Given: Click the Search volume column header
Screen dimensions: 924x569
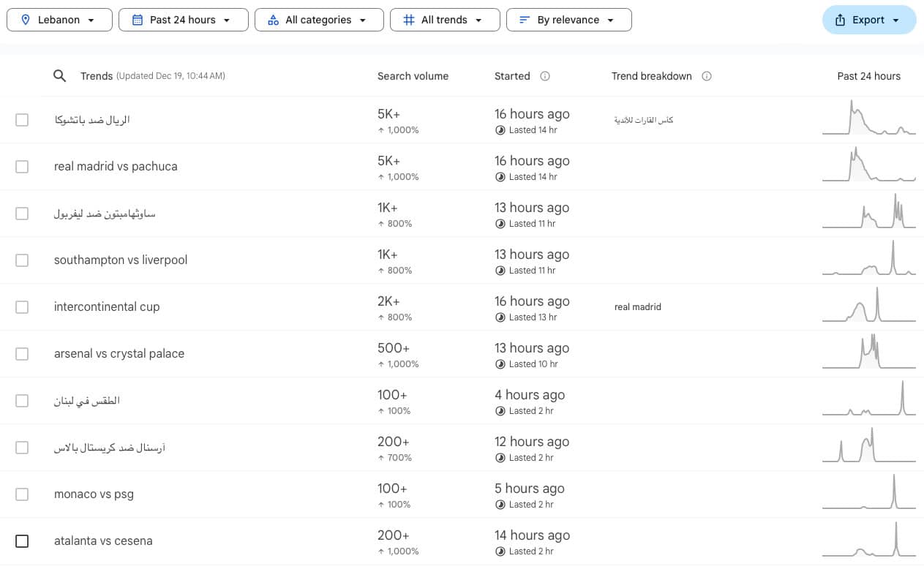Looking at the screenshot, I should point(413,76).
